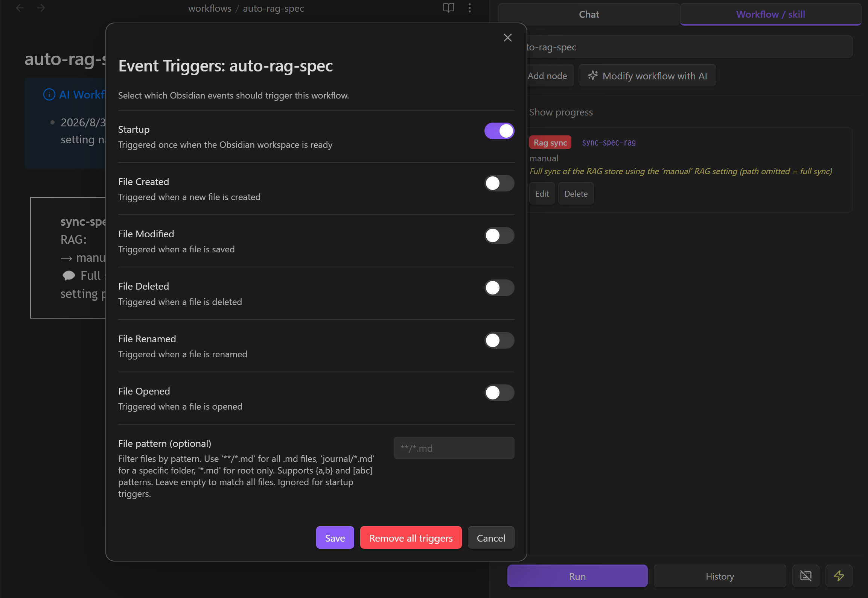Screen dimensions: 868x598
Task: Run the workflow
Action: point(577,576)
